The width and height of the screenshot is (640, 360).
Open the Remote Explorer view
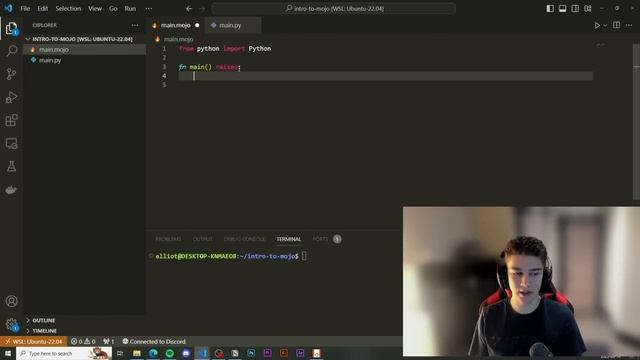[11, 144]
